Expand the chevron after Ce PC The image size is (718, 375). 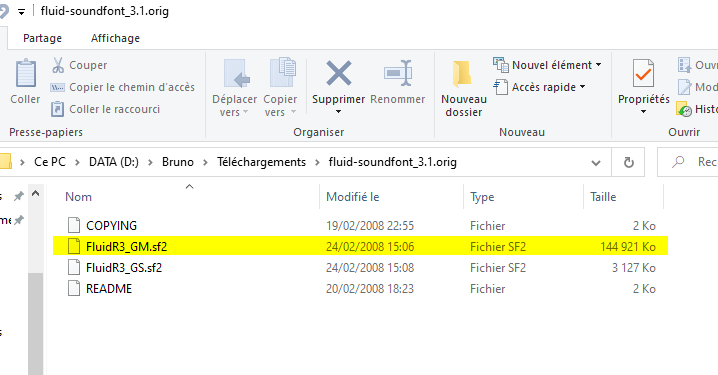(x=77, y=162)
